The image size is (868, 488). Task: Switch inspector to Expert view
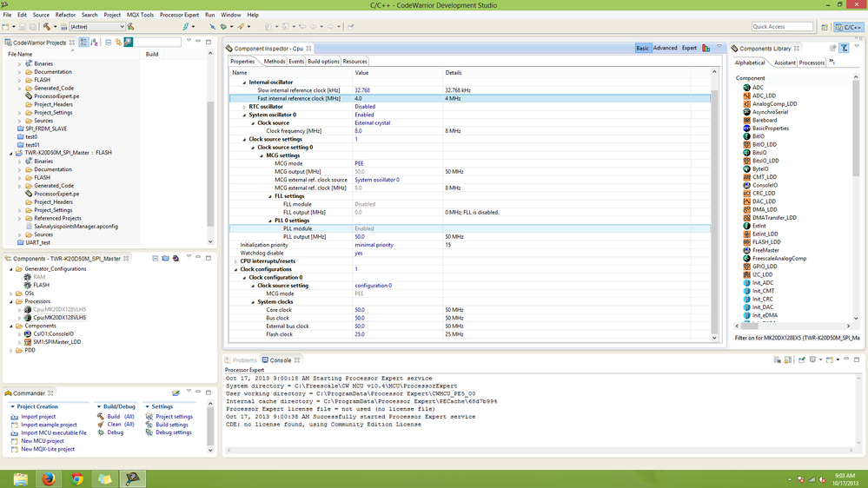coord(689,48)
